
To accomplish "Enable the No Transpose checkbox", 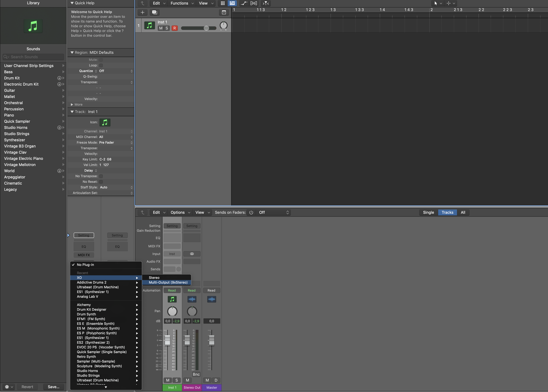I will click(x=101, y=176).
